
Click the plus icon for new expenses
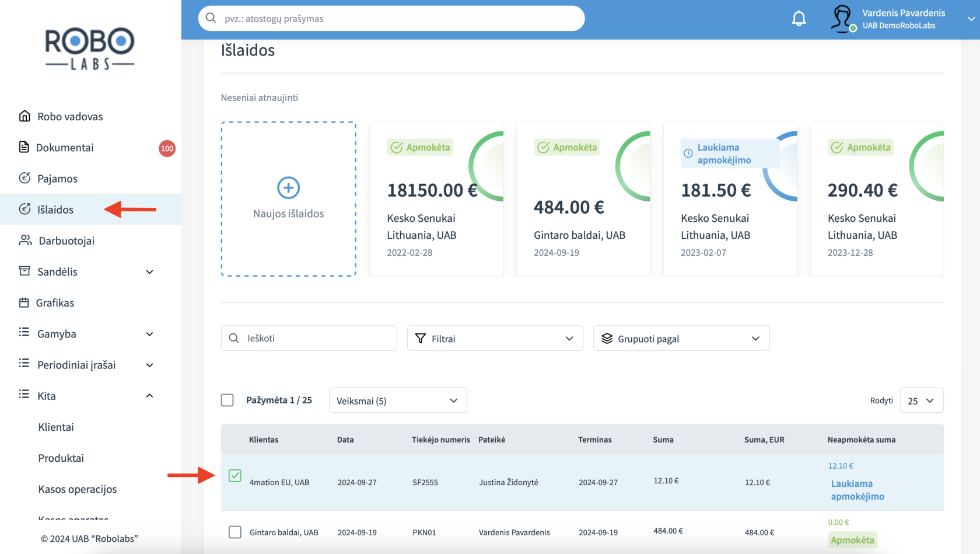tap(288, 188)
